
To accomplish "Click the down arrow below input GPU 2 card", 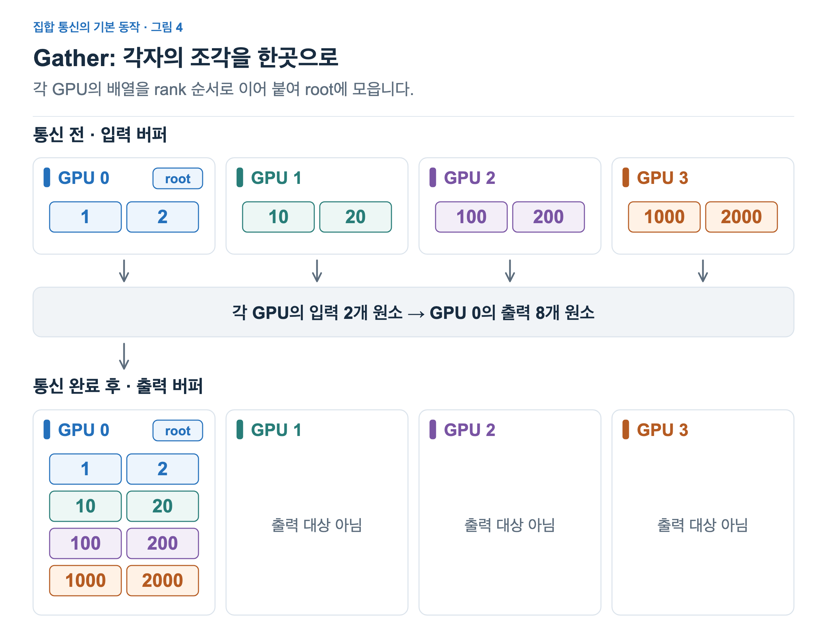I will tap(510, 271).
